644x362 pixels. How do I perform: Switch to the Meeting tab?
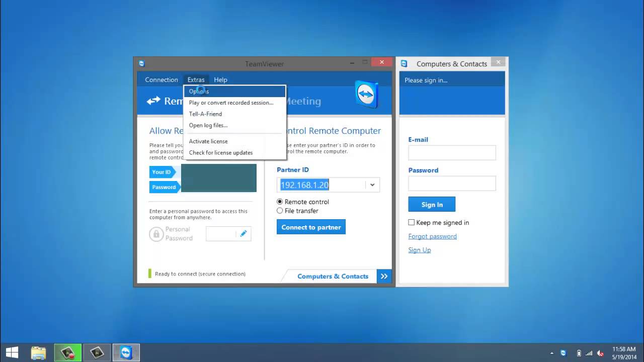click(303, 101)
